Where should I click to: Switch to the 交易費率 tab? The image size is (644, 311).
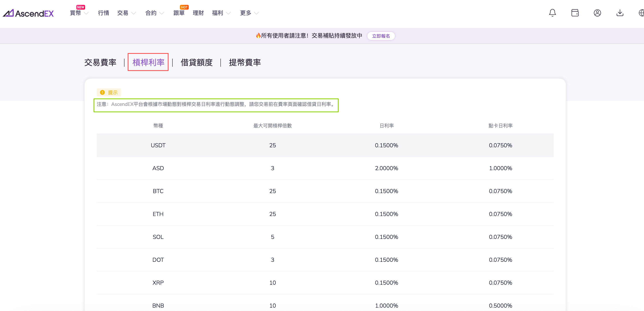[x=100, y=62]
